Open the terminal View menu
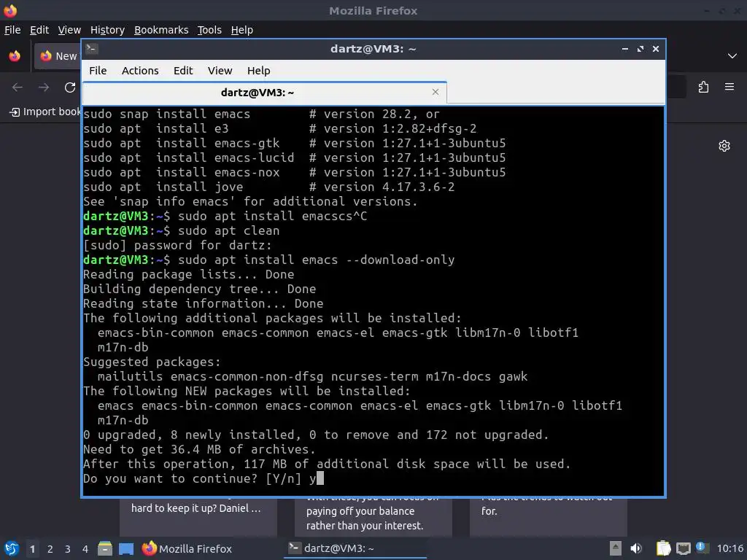747x560 pixels. [x=220, y=71]
